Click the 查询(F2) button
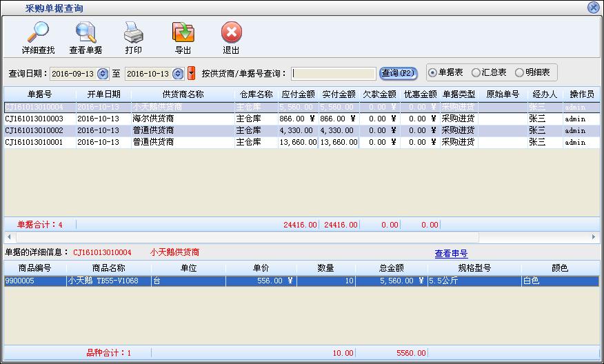The image size is (604, 364). [398, 73]
